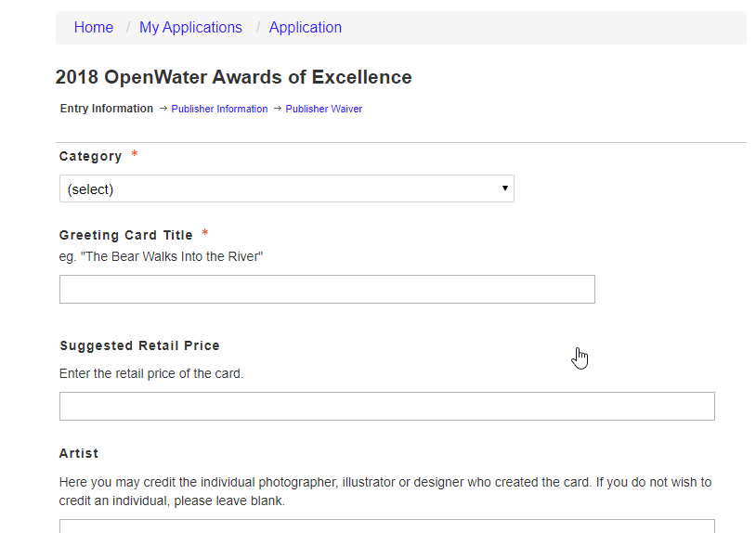This screenshot has height=533, width=756.
Task: Go to the Home breadcrumb link
Action: coord(94,28)
